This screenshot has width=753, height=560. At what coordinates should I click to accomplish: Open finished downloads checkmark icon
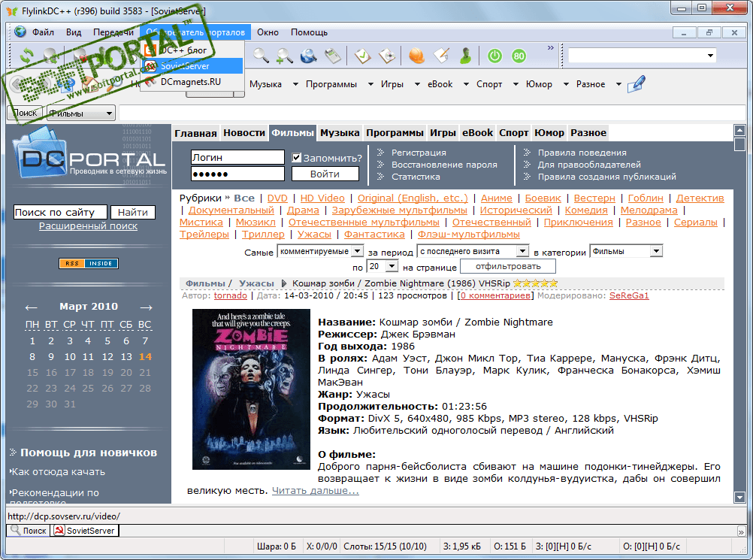click(x=362, y=56)
